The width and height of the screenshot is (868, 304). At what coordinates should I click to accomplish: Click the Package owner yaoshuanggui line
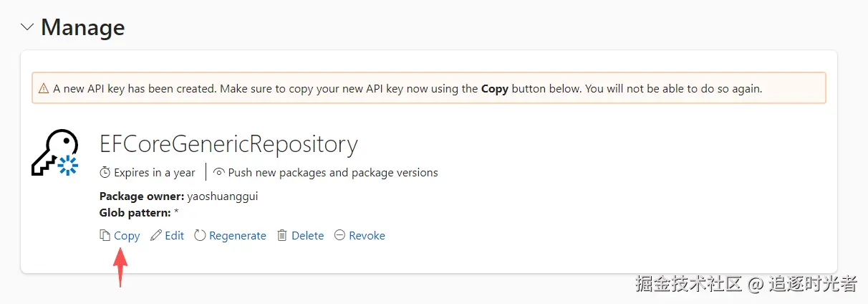178,196
